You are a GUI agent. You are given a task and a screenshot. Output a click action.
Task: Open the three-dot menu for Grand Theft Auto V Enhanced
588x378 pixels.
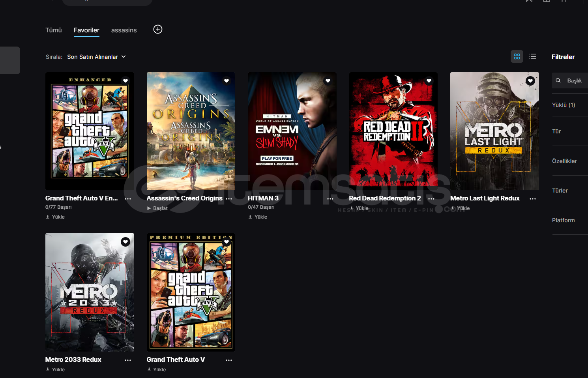point(128,199)
